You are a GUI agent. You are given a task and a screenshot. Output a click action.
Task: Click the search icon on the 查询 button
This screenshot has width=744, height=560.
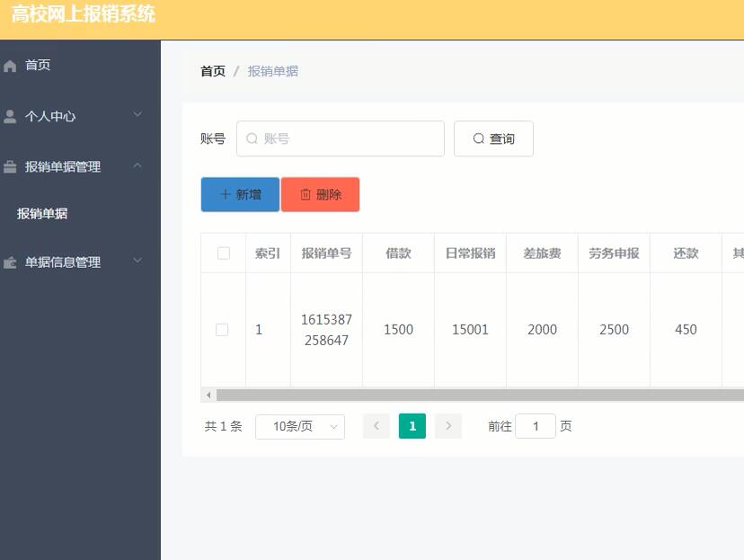coord(480,138)
